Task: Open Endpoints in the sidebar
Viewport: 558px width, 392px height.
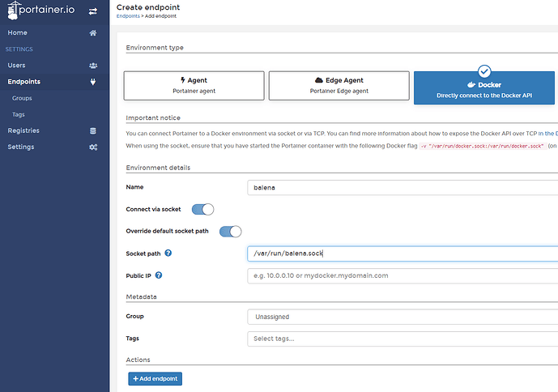Action: click(x=54, y=82)
